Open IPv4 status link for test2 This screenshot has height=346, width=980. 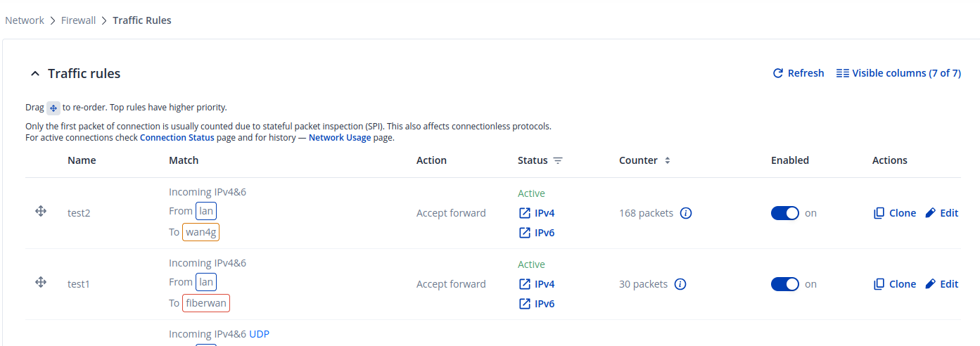pos(537,213)
